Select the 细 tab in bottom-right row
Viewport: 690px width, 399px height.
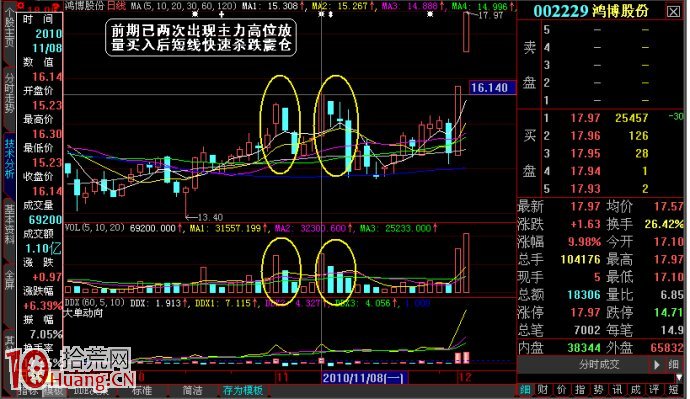[525, 389]
